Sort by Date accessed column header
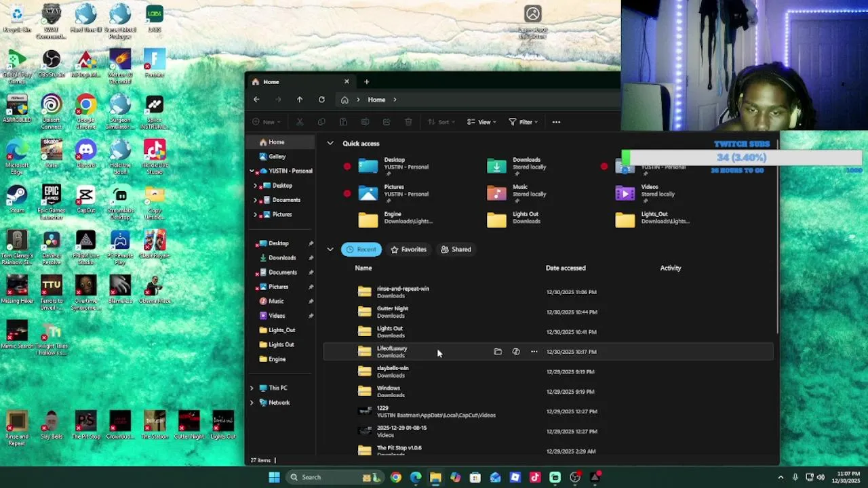 pos(566,268)
